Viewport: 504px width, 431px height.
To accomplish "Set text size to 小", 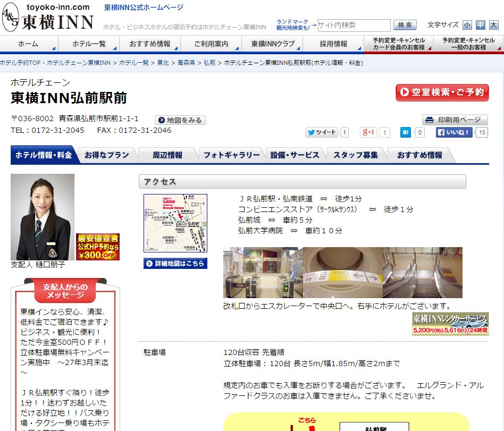I will (467, 25).
